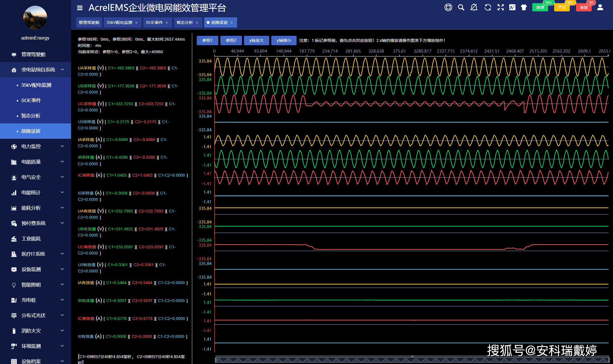613x364 pixels.
Task: Open the search magnifier icon
Action: click(461, 7)
